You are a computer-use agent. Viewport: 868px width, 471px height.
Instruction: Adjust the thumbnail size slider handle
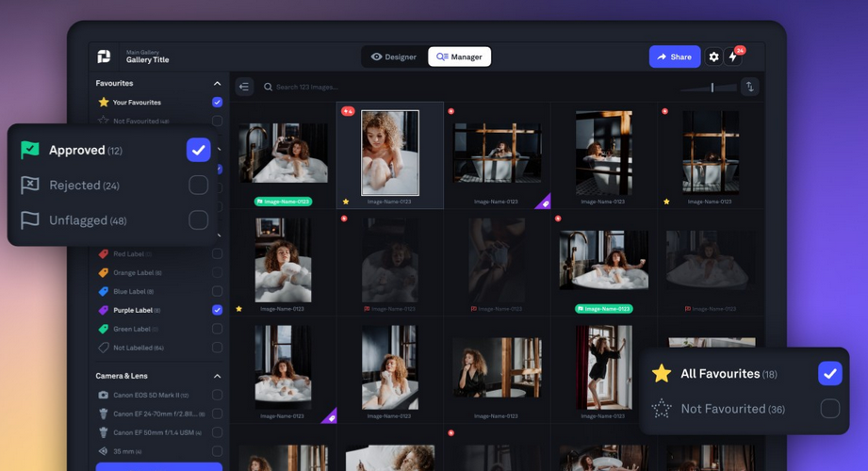[x=712, y=87]
